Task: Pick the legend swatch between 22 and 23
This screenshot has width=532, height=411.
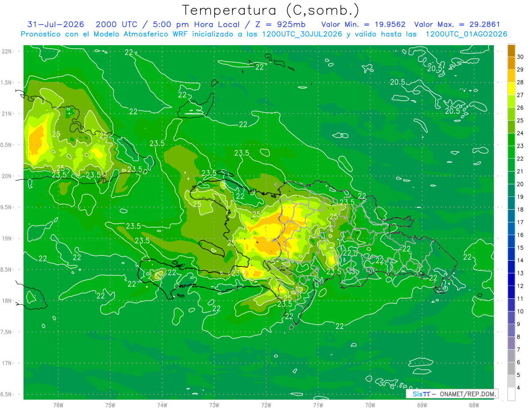Action: coord(511,153)
